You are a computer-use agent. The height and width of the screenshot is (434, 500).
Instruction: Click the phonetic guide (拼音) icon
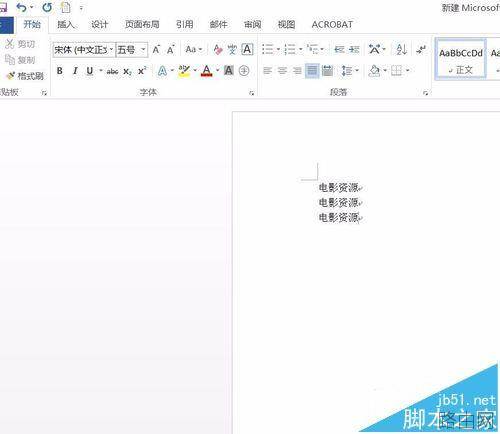click(x=232, y=50)
